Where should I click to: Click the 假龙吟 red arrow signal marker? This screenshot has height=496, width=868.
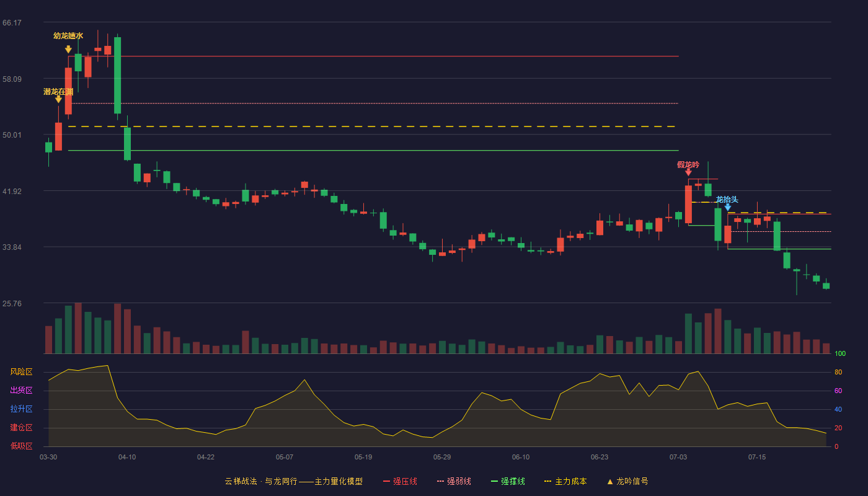tap(688, 172)
